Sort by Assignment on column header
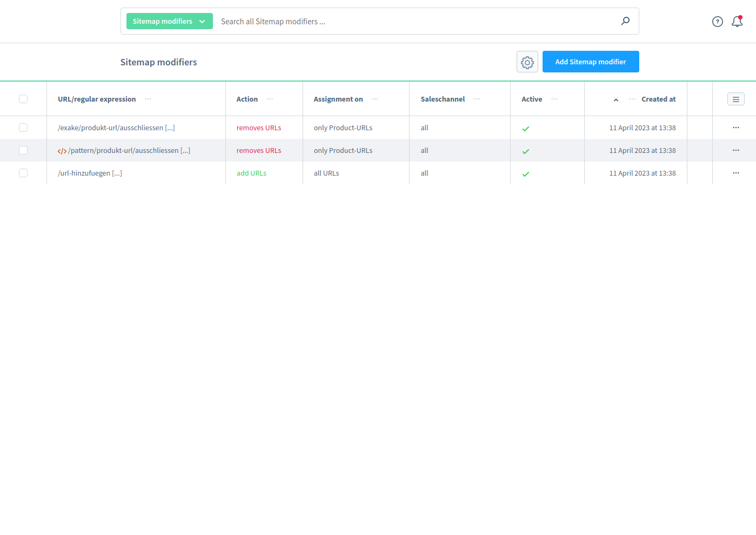 (338, 99)
